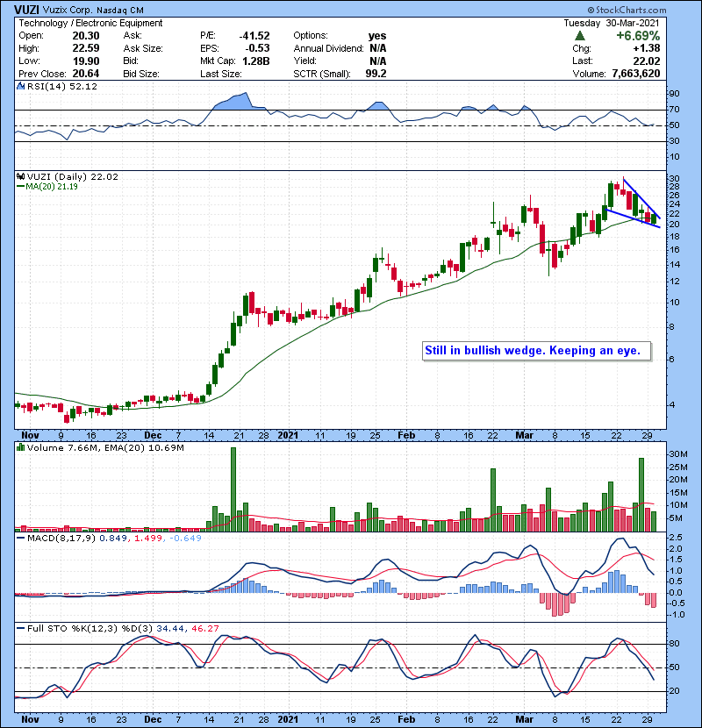Click the Volume bar chart legend icon
This screenshot has width=702, height=728.
pyautogui.click(x=20, y=447)
